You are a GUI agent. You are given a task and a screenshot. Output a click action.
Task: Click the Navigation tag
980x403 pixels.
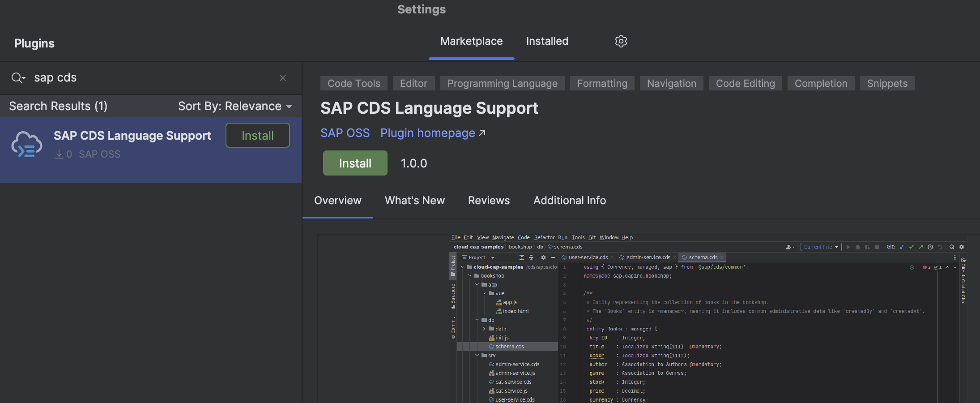(672, 83)
